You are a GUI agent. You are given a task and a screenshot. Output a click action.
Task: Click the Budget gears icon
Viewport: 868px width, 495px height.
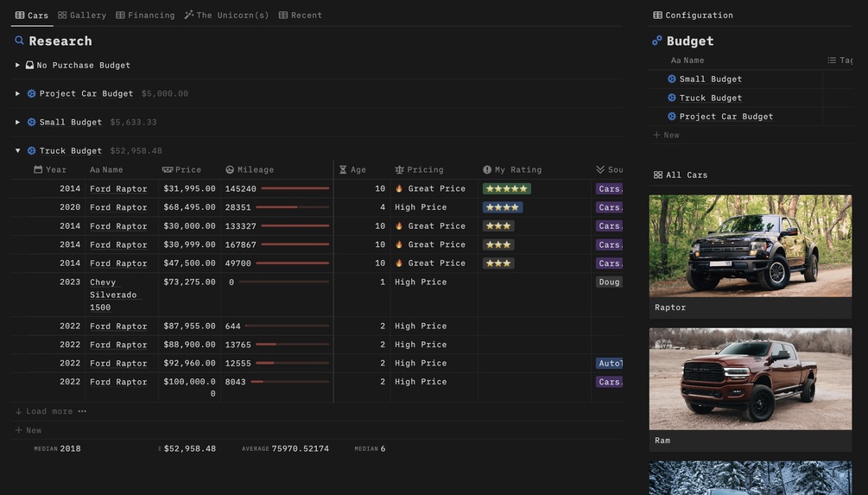point(657,41)
